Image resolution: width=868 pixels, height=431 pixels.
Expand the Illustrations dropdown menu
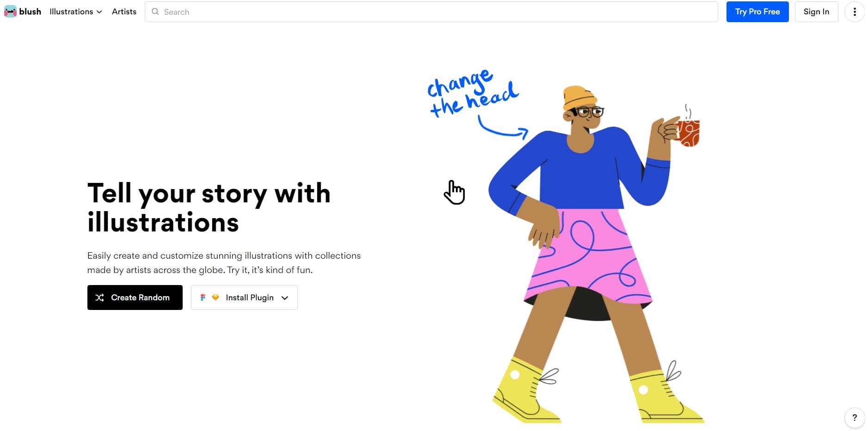click(76, 12)
